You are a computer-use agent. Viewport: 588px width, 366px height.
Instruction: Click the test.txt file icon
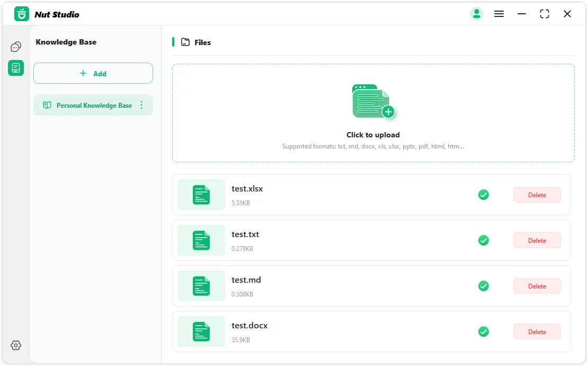pos(201,240)
